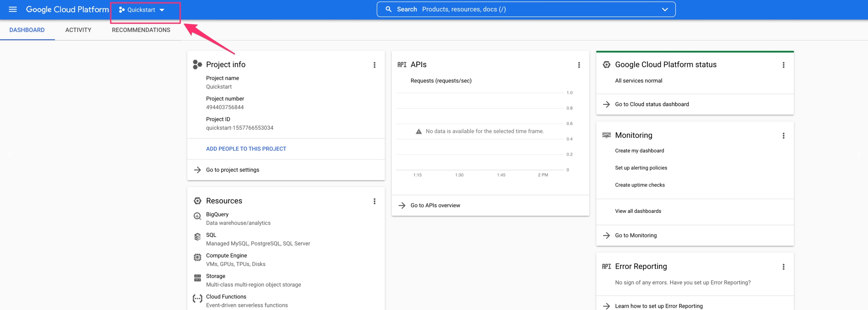This screenshot has height=310, width=868.
Task: Open APIs card more options menu
Action: pyautogui.click(x=579, y=65)
